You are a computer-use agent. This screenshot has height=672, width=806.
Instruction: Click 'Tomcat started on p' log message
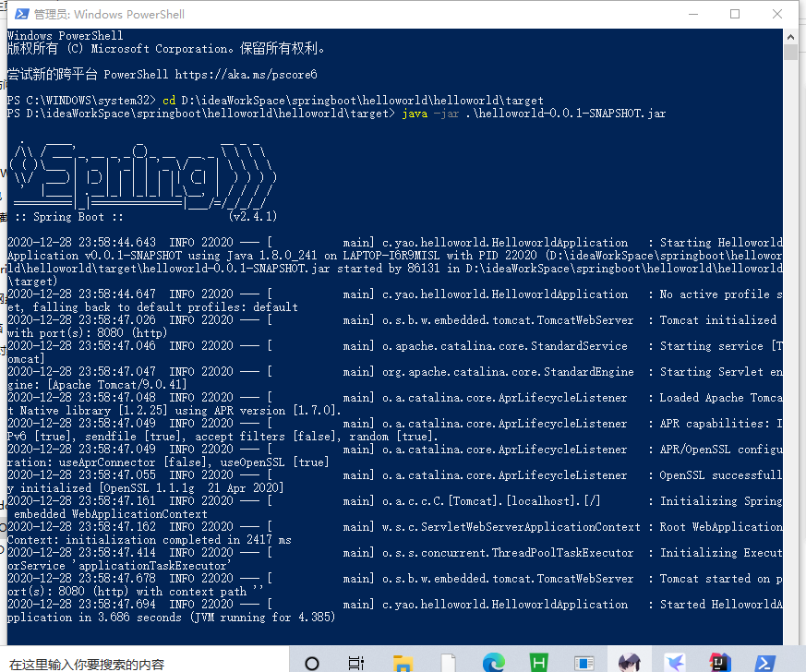721,579
